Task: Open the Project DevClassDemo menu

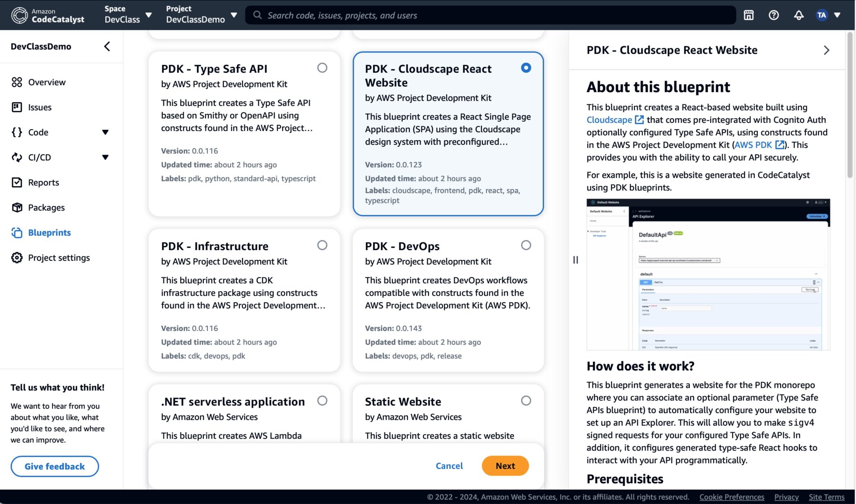Action: (234, 14)
